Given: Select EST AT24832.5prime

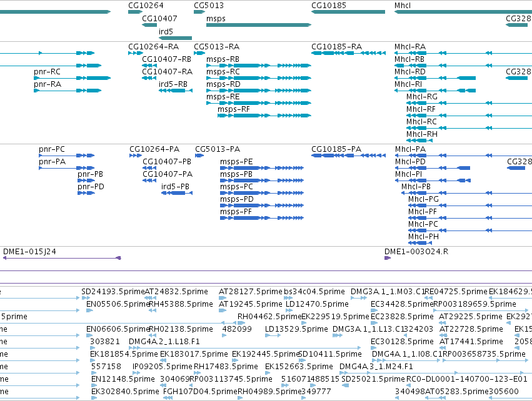Looking at the screenshot, I should pyautogui.click(x=176, y=292).
